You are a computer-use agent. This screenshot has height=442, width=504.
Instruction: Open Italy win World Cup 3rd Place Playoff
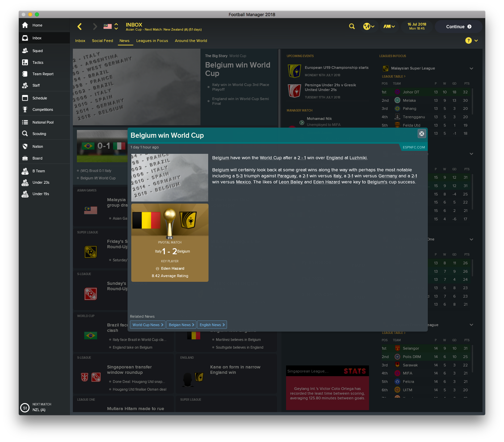coord(240,87)
